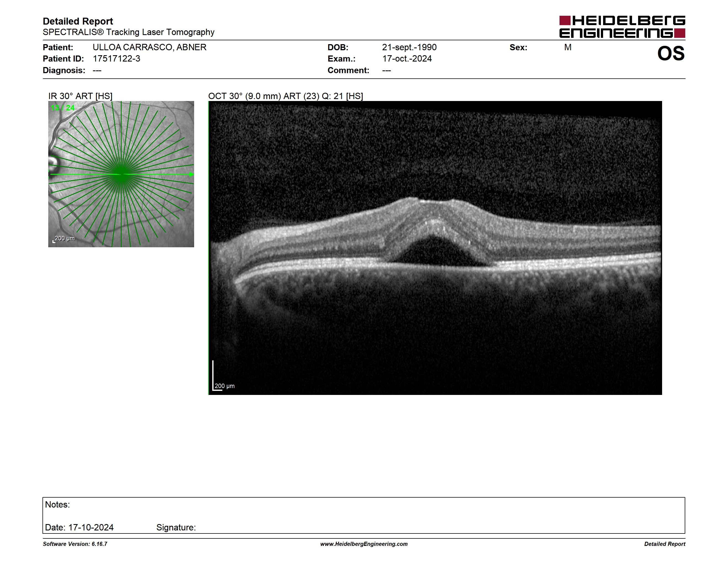Image resolution: width=728 pixels, height=563 pixels.
Task: Click the exam date 17-oct.-2024
Action: [407, 59]
